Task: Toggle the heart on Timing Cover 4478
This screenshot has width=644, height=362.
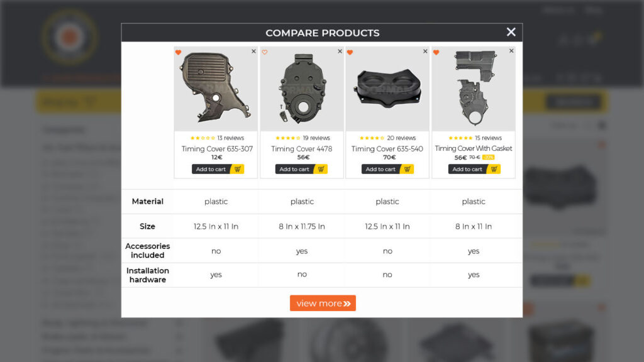Action: click(265, 53)
